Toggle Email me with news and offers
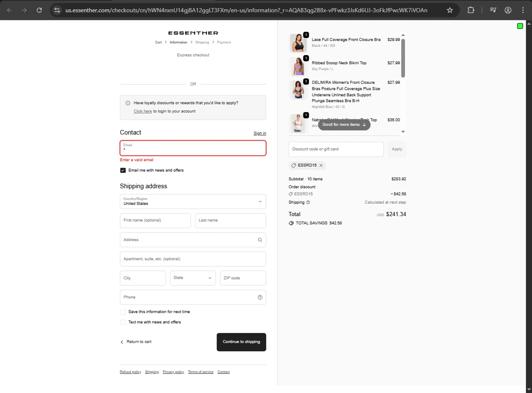 123,170
